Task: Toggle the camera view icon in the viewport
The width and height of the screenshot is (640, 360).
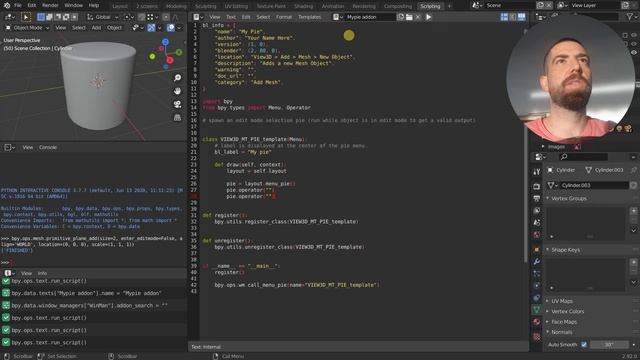Action: 177,104
